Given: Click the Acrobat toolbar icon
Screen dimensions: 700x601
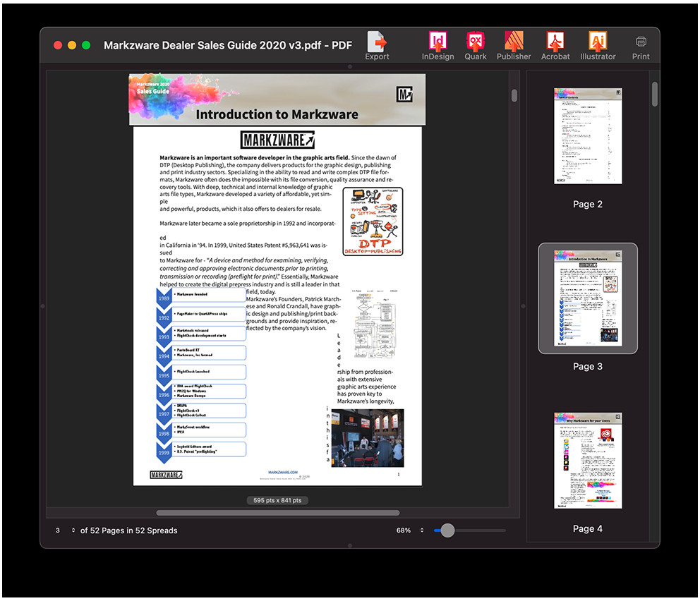Looking at the screenshot, I should click(555, 46).
